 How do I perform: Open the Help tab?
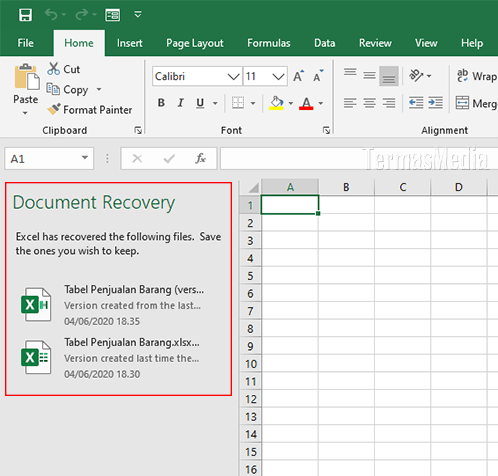point(472,43)
